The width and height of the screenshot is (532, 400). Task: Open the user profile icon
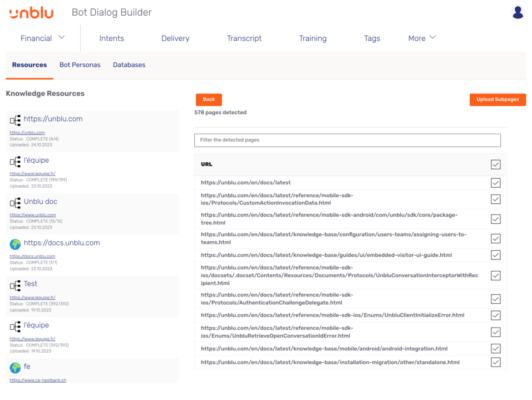coord(518,12)
